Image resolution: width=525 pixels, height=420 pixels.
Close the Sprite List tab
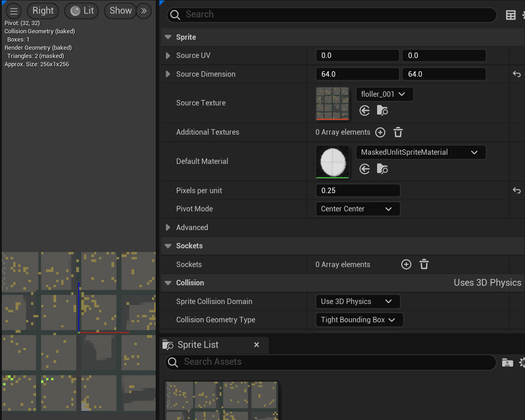coord(257,345)
